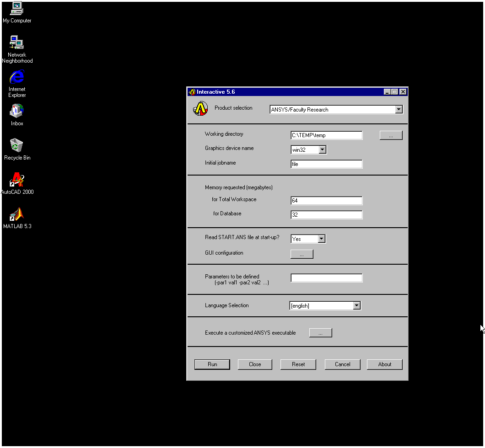485x448 pixels.
Task: Select the MATLAB 5.3 shortcut icon
Action: click(17, 214)
